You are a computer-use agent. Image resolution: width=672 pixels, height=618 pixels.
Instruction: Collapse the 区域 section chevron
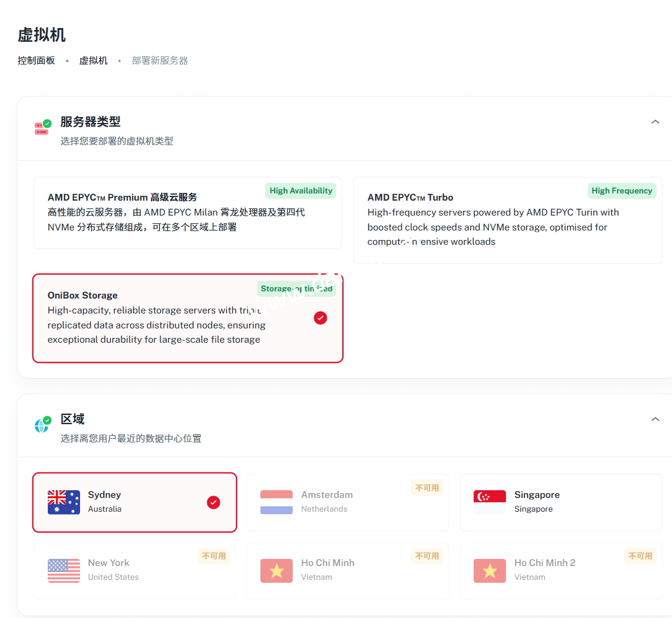tap(655, 419)
